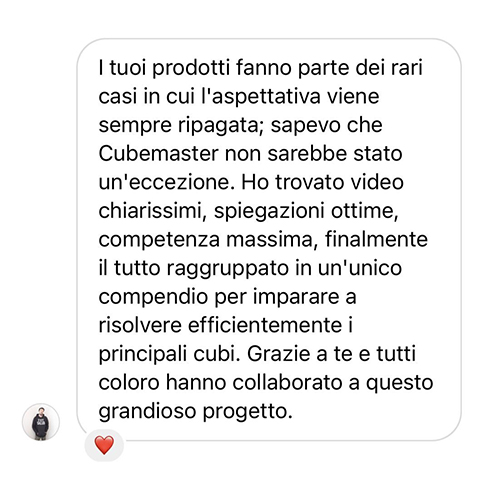This screenshot has height=500, width=500.
Task: Click the red heart reaction emoji
Action: (x=104, y=445)
